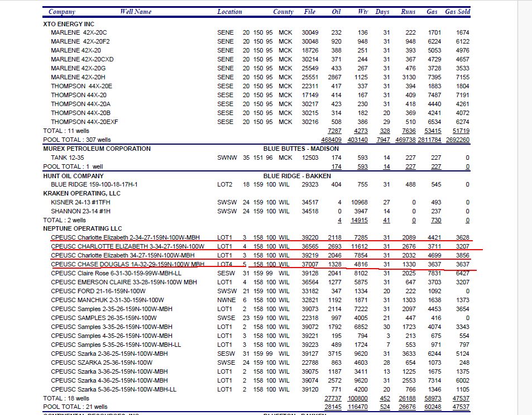This screenshot has height=415, width=532.
Task: Click the TANK 12-35 well entry
Action: (x=66, y=158)
